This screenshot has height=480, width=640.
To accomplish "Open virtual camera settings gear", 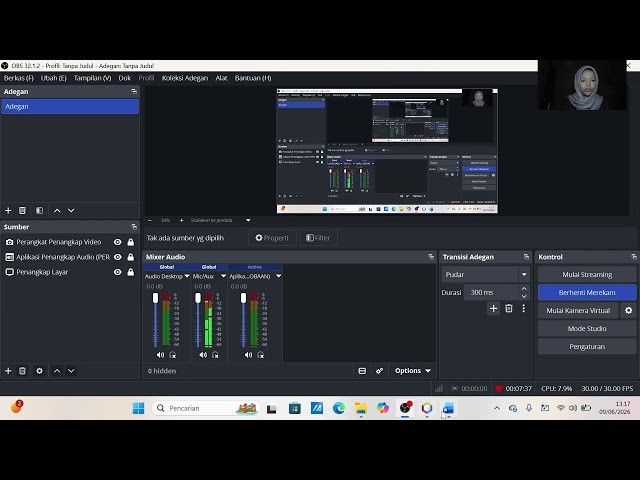I will pos(629,311).
